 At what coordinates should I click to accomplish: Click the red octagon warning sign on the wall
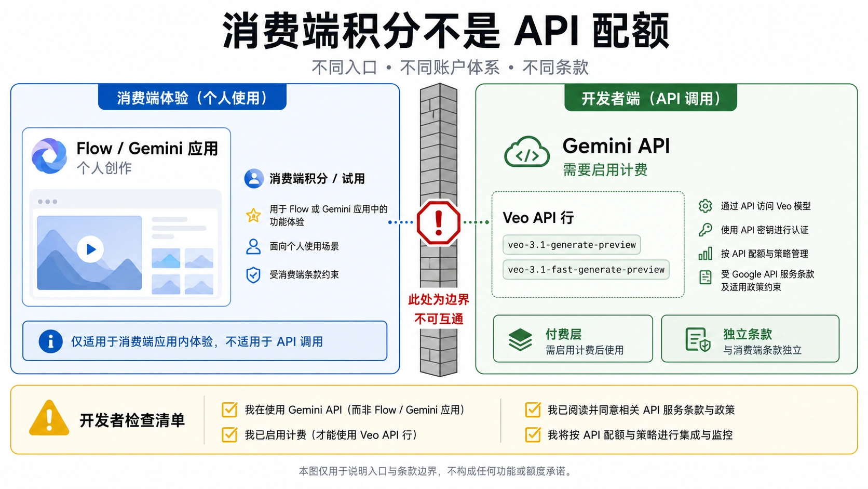tap(439, 222)
